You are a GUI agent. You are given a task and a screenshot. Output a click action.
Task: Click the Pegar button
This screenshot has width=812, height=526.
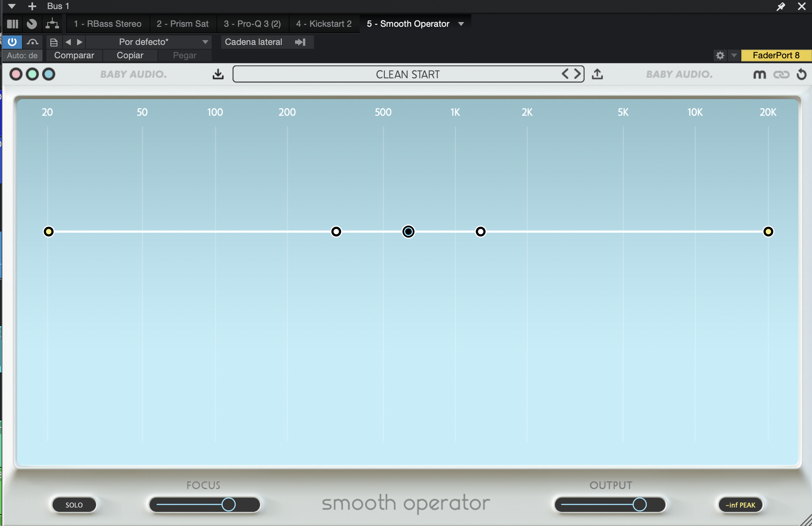point(185,56)
